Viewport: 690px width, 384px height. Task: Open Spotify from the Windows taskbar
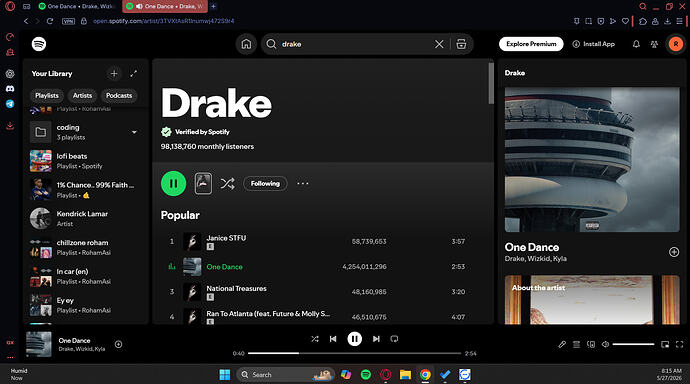366,375
